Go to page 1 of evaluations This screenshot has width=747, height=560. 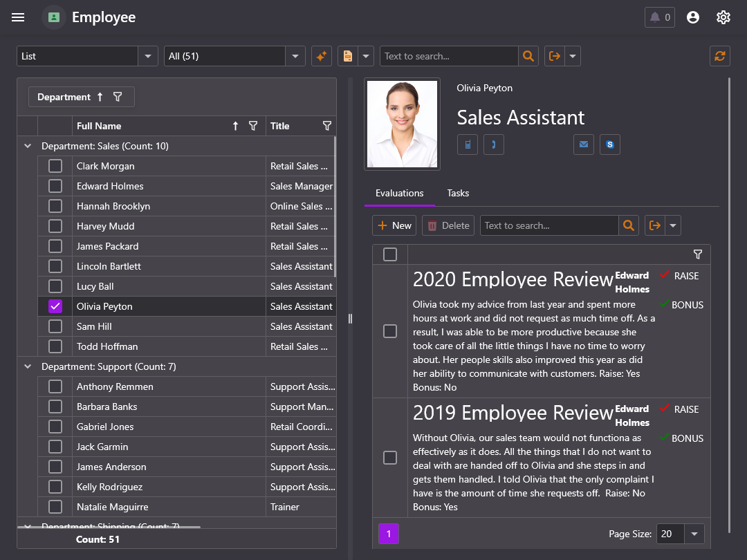pyautogui.click(x=389, y=534)
